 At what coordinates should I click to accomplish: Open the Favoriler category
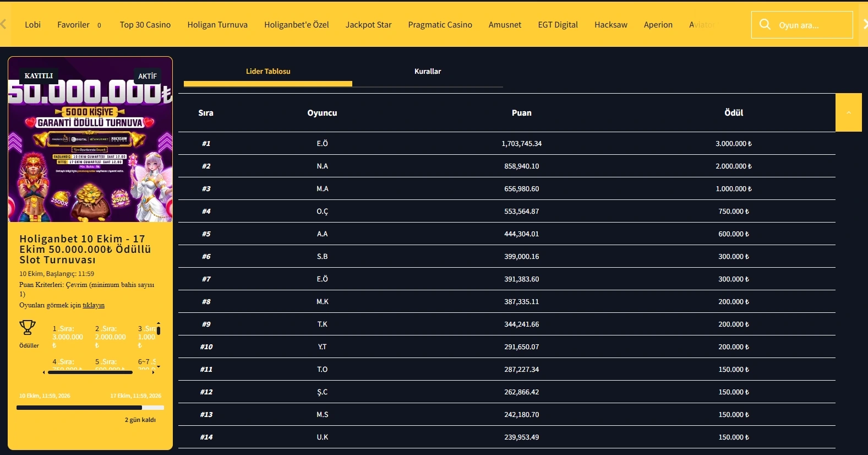[73, 25]
